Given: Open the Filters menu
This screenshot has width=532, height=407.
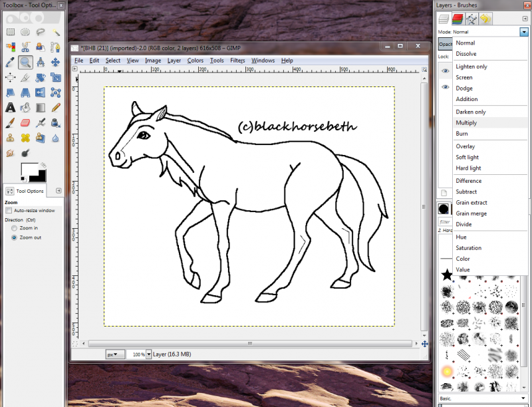Looking at the screenshot, I should tap(237, 61).
